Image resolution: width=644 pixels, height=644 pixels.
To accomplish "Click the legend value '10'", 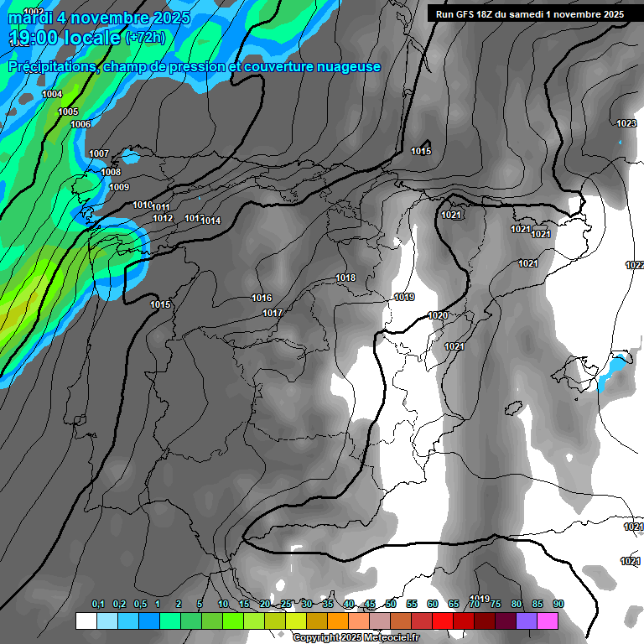I will [x=223, y=604].
